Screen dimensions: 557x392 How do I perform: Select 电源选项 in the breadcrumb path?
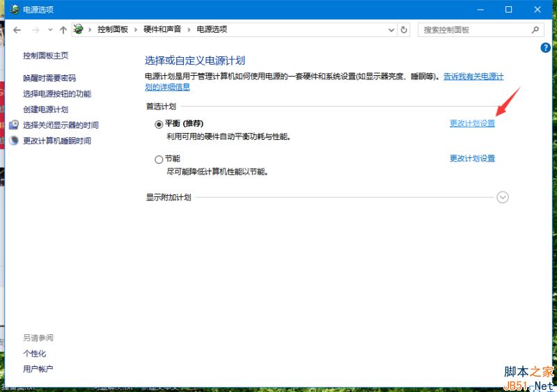(212, 29)
